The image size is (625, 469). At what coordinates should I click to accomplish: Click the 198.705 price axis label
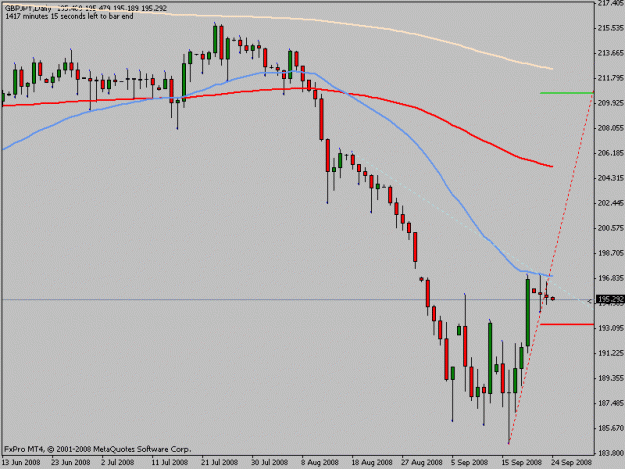(x=610, y=253)
